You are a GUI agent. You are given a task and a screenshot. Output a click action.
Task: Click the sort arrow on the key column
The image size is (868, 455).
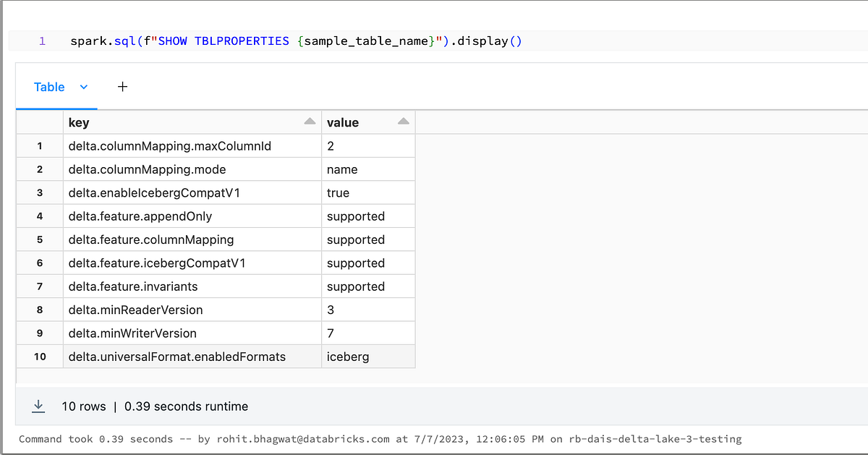[310, 121]
